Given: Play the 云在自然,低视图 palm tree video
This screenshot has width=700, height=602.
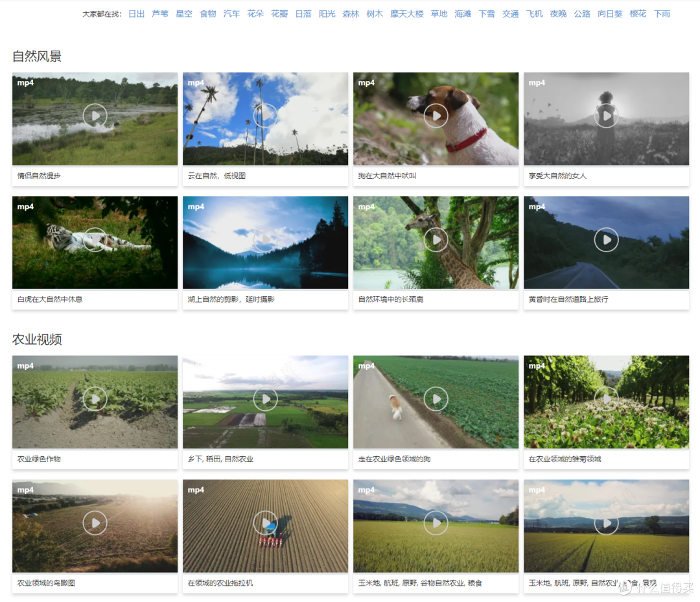Looking at the screenshot, I should click(266, 115).
